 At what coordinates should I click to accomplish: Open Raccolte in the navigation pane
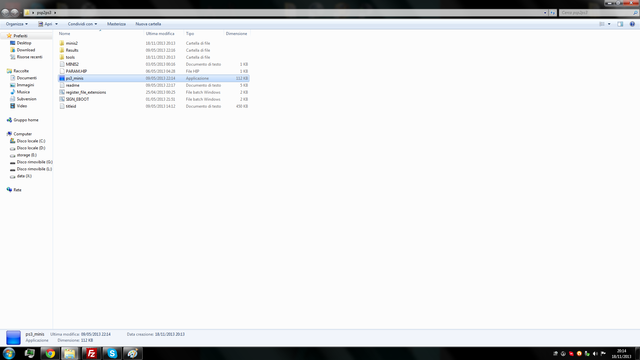click(x=21, y=71)
